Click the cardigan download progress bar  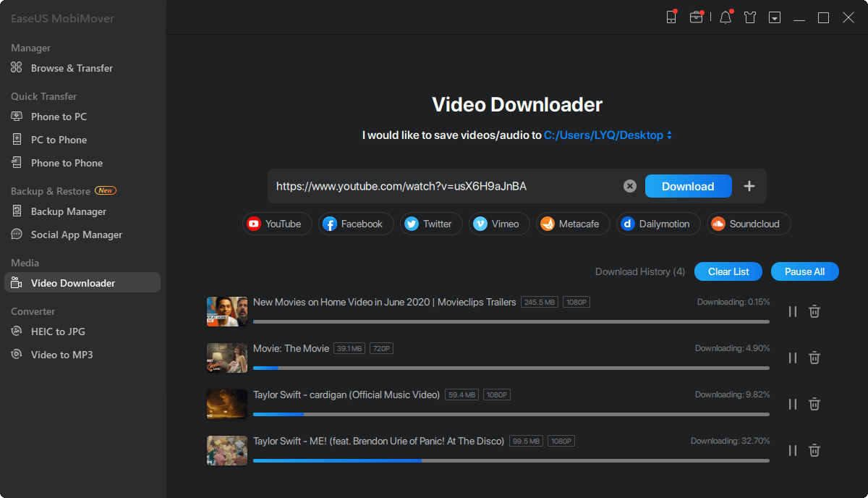click(511, 414)
